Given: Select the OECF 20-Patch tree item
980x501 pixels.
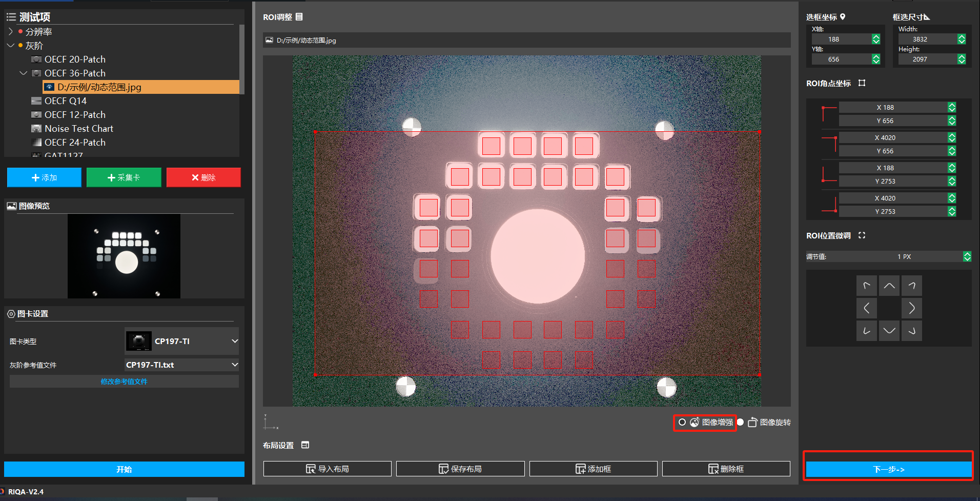Looking at the screenshot, I should (75, 59).
